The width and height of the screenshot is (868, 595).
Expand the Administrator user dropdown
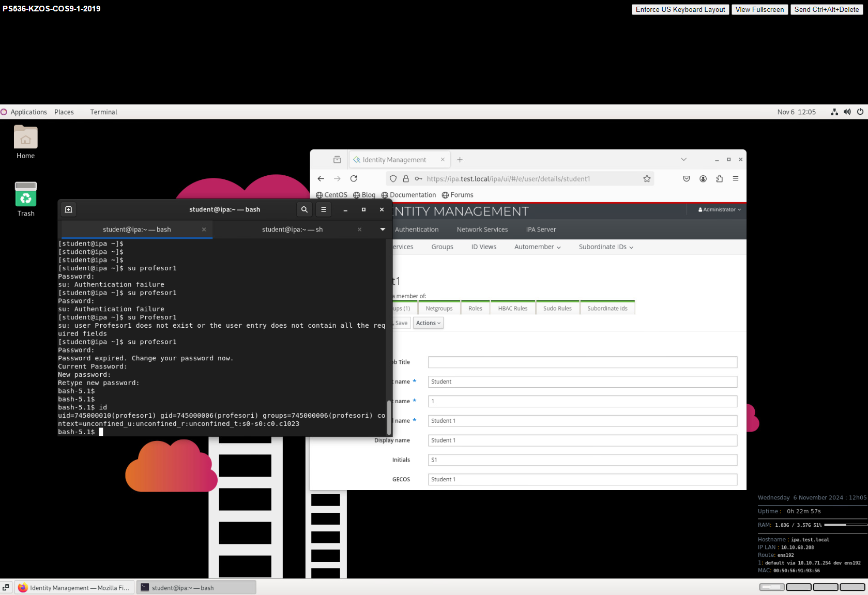[720, 210]
